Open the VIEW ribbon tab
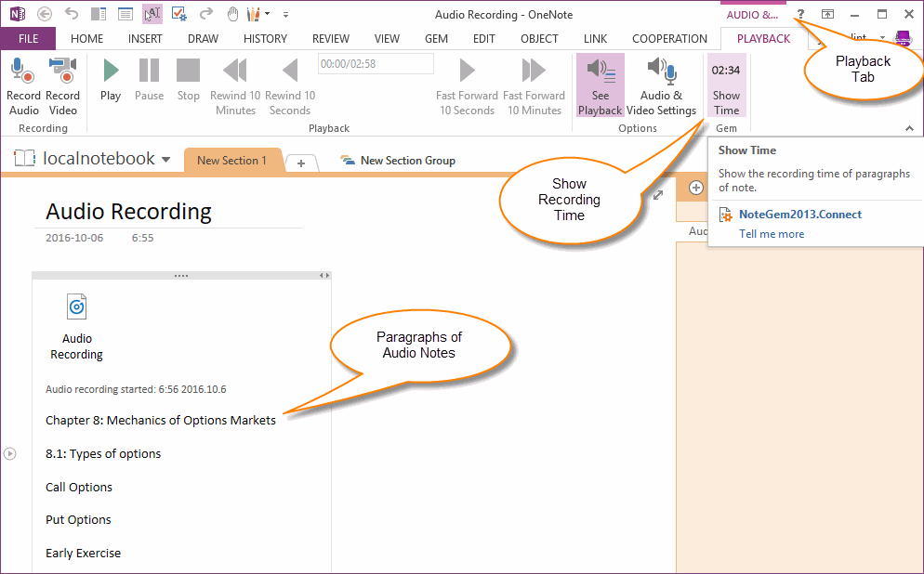 click(x=387, y=39)
